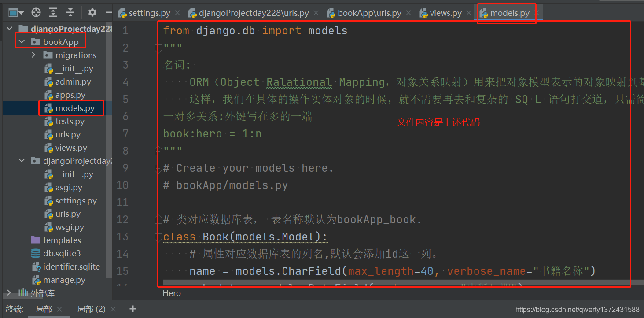This screenshot has height=318, width=644.
Task: Select the migrations folder
Action: tap(76, 55)
